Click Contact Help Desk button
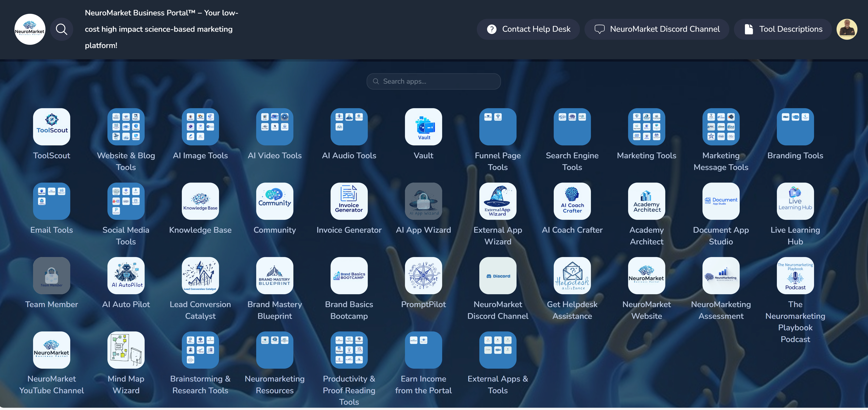The height and width of the screenshot is (410, 868). [528, 29]
